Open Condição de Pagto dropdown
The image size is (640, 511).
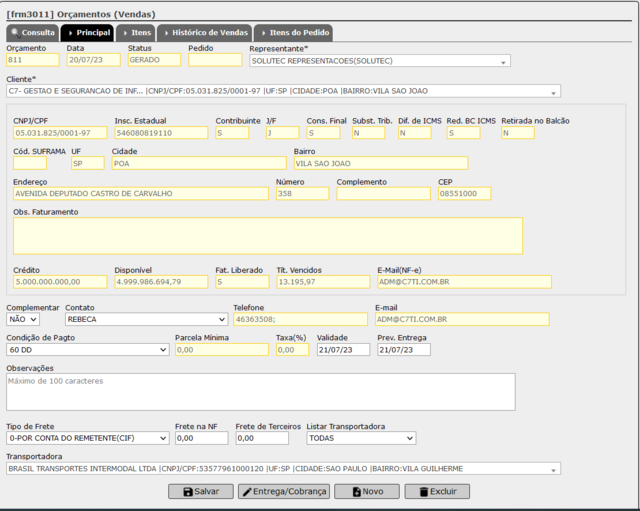pyautogui.click(x=88, y=350)
